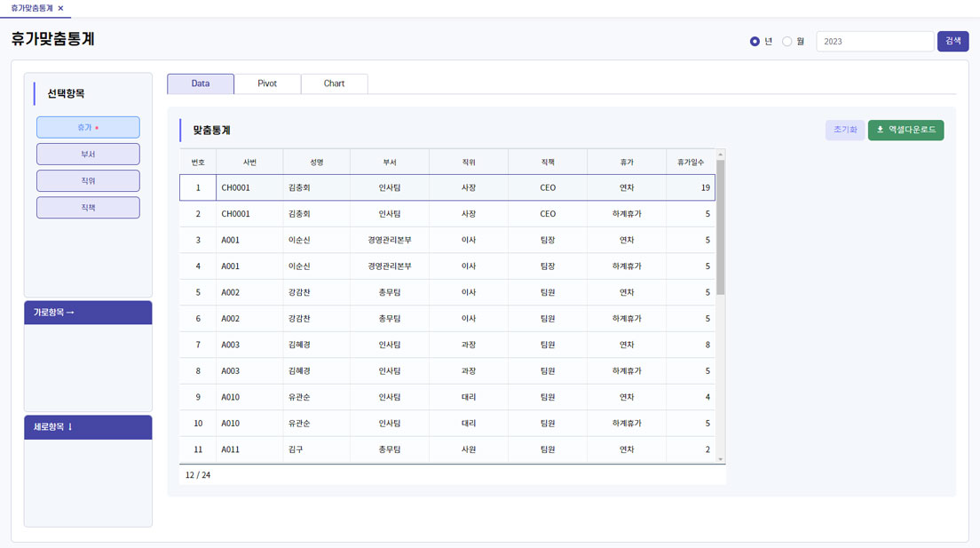Select the 직책 item in 선택항목

88,208
